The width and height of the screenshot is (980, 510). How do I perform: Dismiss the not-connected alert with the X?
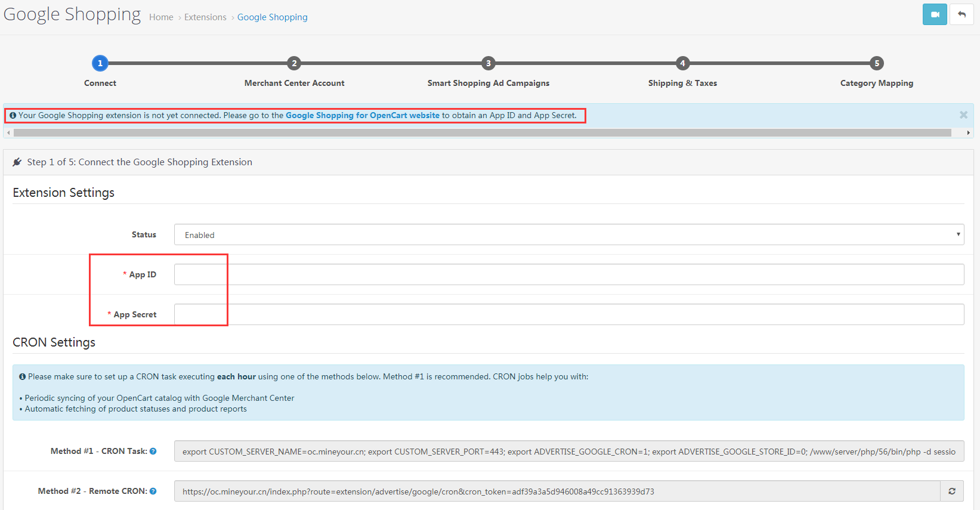963,115
